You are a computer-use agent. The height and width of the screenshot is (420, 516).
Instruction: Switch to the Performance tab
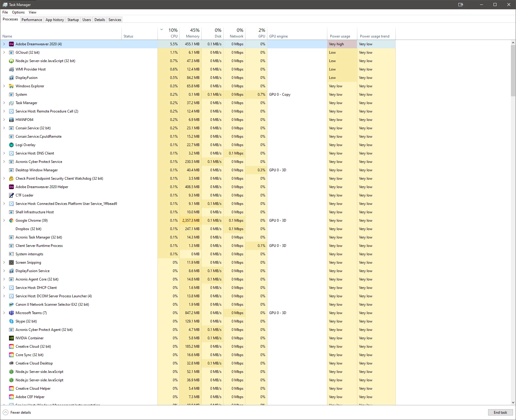coord(32,20)
